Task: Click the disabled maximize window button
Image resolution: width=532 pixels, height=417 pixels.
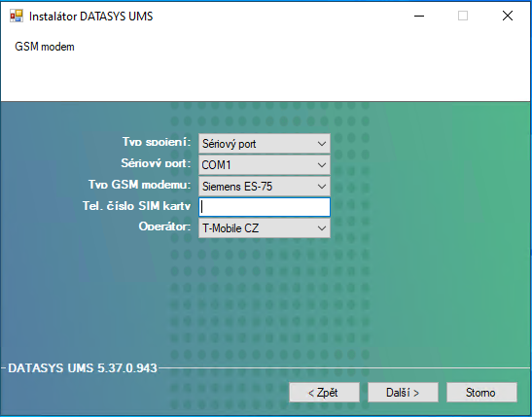Action: coord(463,16)
